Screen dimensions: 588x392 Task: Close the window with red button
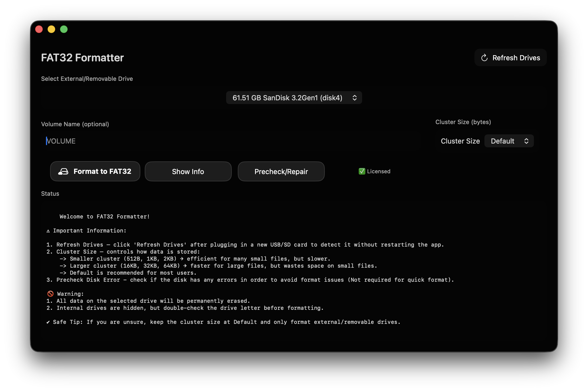pyautogui.click(x=39, y=29)
